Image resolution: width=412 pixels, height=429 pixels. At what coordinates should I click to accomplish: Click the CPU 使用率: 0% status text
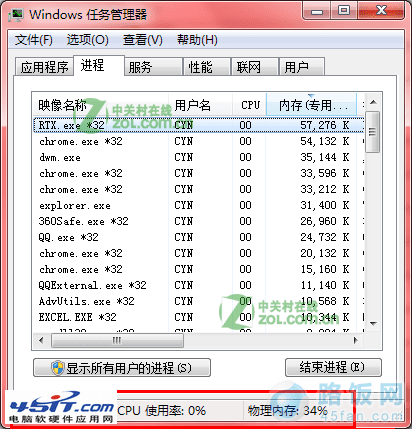pyautogui.click(x=162, y=411)
